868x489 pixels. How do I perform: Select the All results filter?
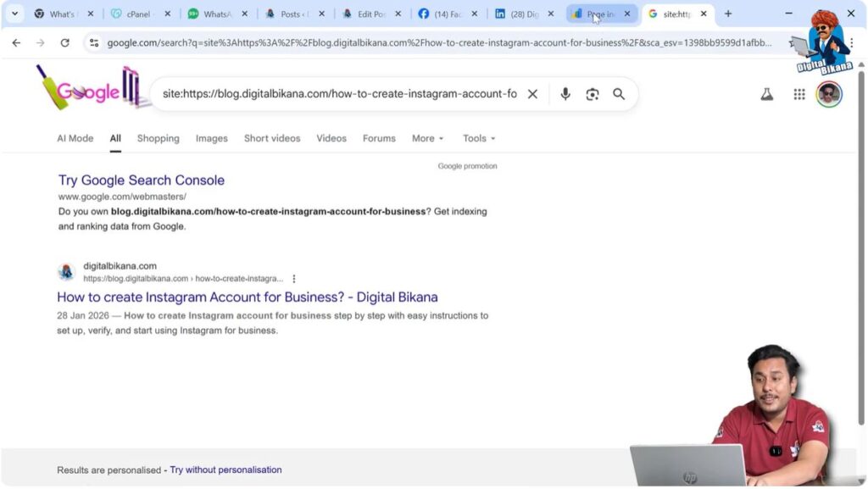(115, 138)
